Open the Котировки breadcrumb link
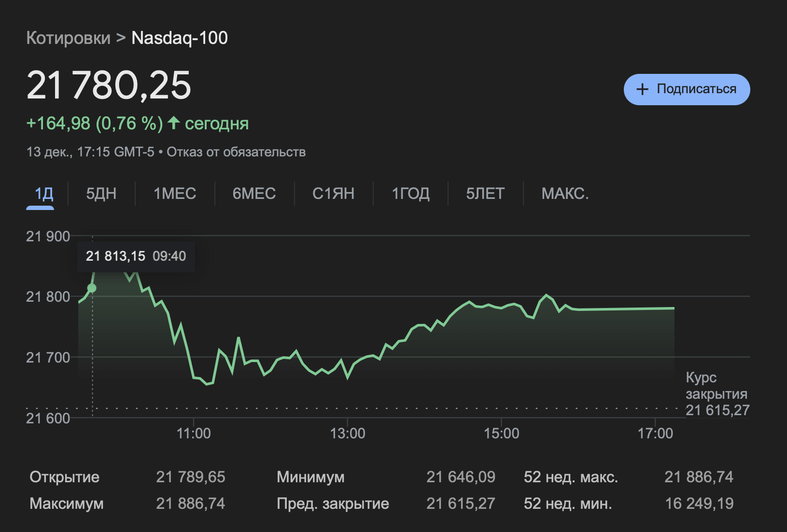The height and width of the screenshot is (532, 787). [68, 38]
